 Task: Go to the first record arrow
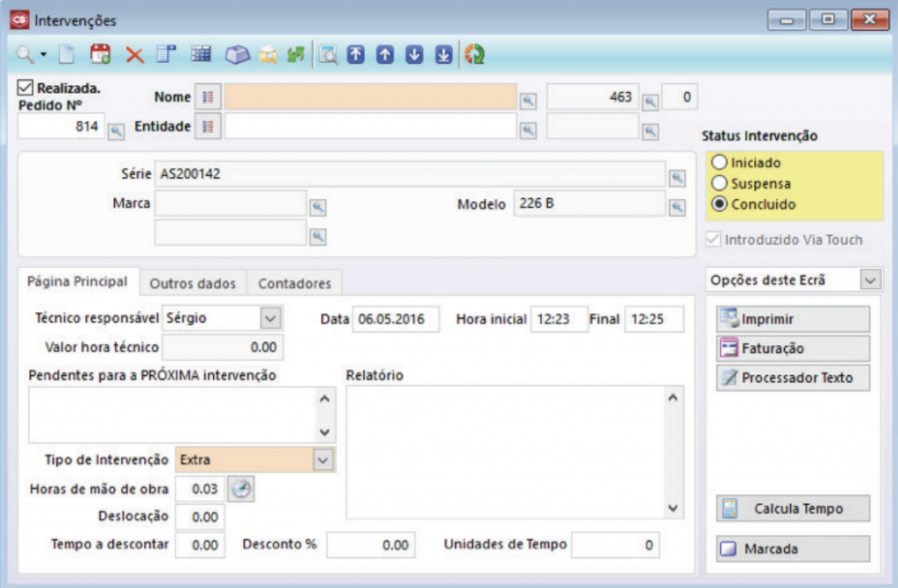coord(356,54)
